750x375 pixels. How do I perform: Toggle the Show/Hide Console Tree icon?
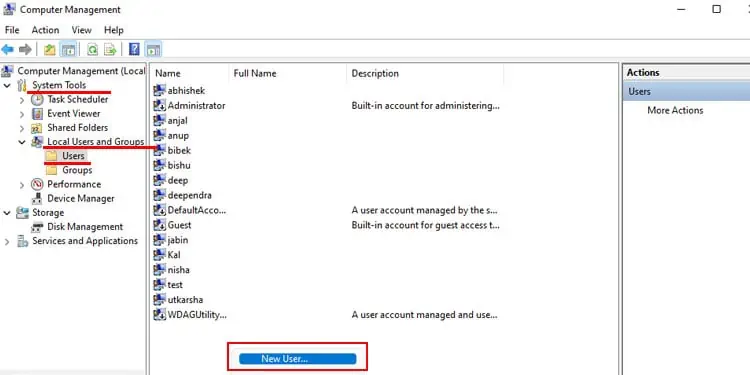click(68, 49)
